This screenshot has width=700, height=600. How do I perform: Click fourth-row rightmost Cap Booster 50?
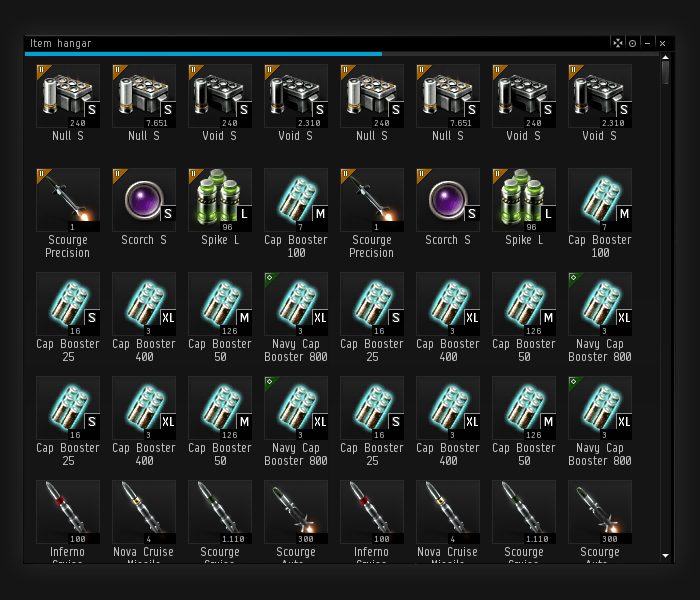(x=524, y=408)
